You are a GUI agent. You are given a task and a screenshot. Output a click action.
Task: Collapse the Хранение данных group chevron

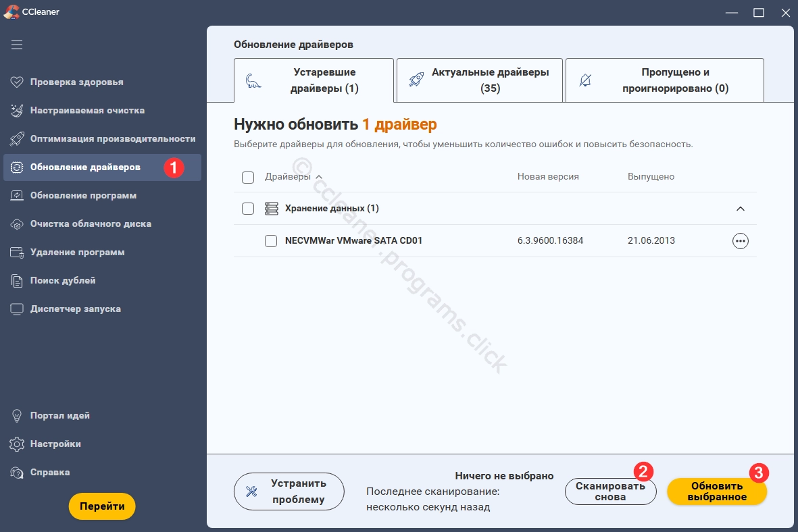[740, 209]
